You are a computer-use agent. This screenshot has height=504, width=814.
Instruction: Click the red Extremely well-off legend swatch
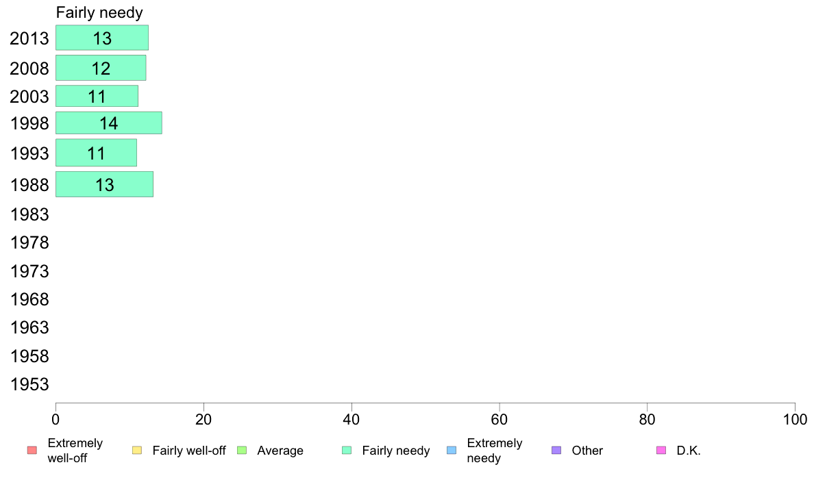(x=32, y=450)
